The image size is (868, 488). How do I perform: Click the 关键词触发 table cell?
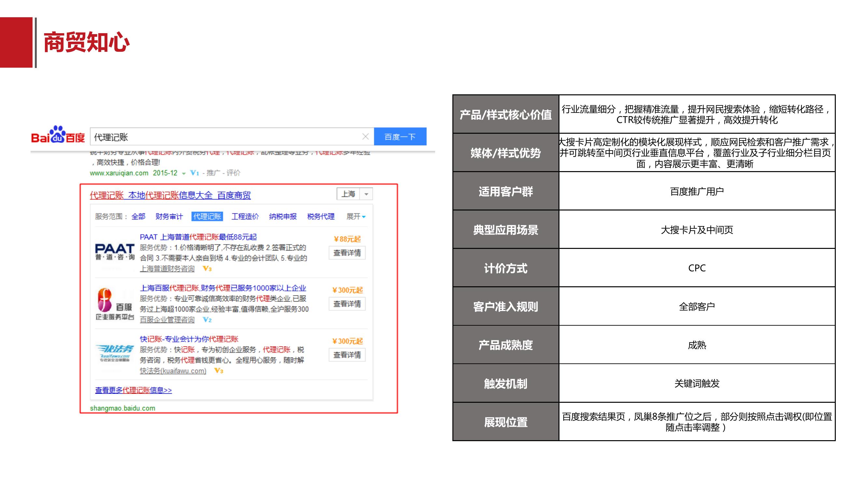click(x=697, y=383)
